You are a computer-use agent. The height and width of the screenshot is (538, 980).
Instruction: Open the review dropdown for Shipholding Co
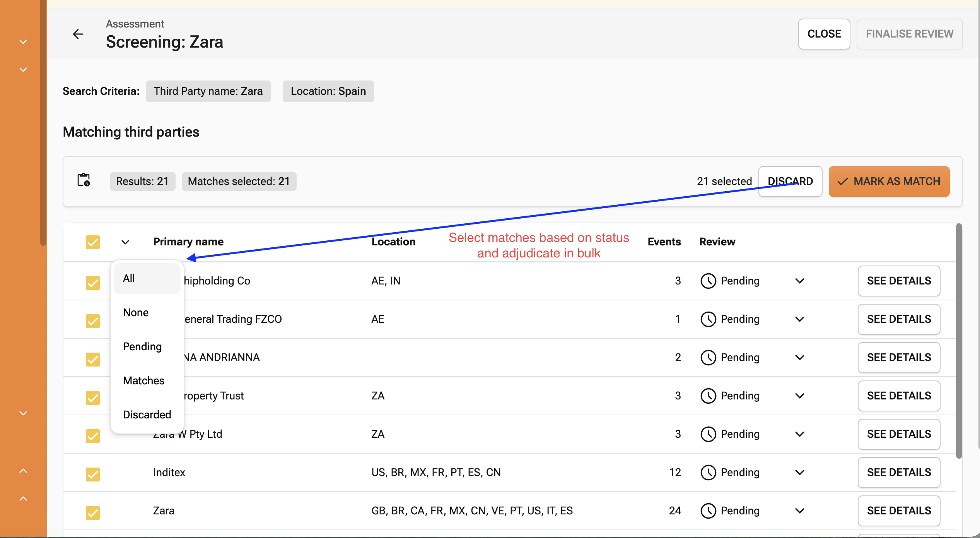click(x=800, y=281)
